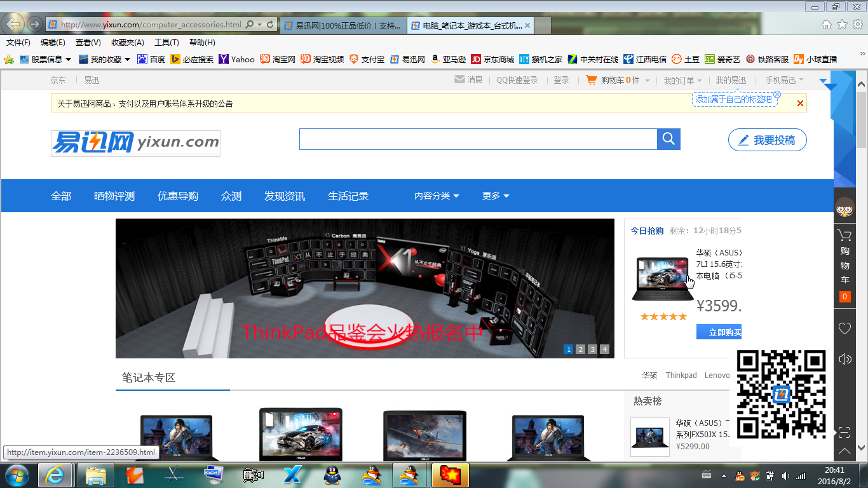Click the sidebar speaker icon
This screenshot has width=868, height=488.
tap(844, 359)
